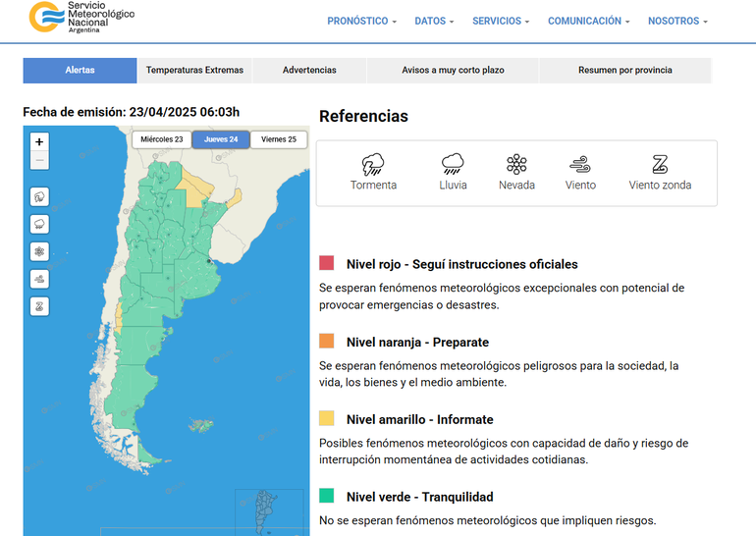Viewport: 756px width, 536px height.
Task: Filter map by wind (Viento) alerts
Action: tap(39, 279)
